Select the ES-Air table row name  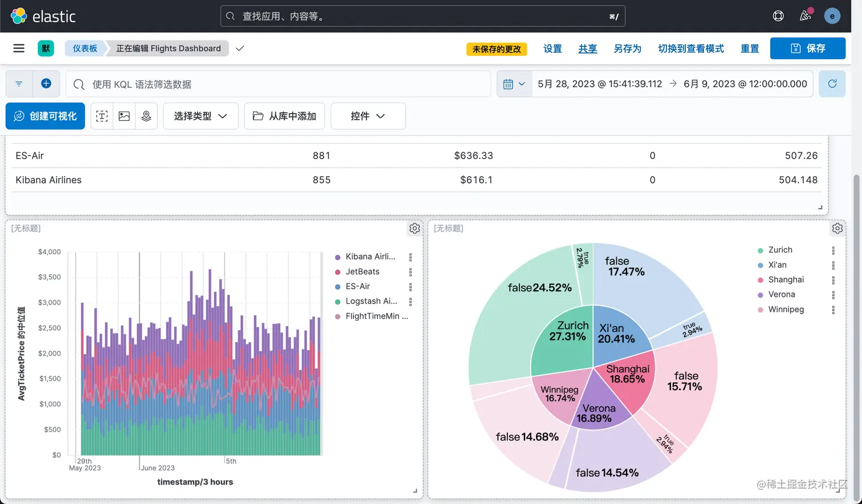[x=30, y=156]
